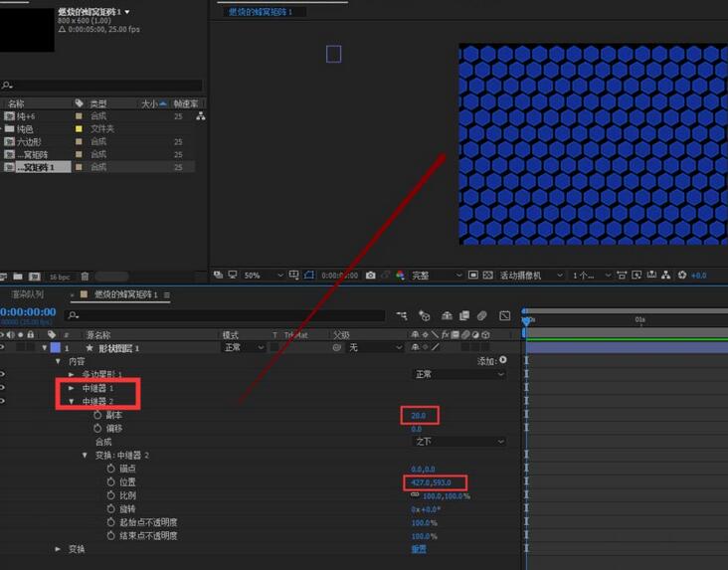This screenshot has width=728, height=570.
Task: Collapse the 内容 group
Action: 58,361
